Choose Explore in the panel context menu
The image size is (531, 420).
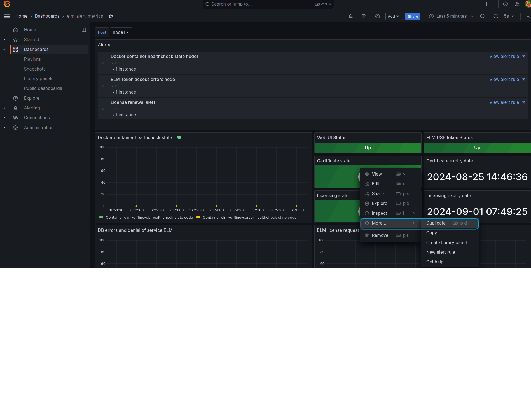coord(390,204)
